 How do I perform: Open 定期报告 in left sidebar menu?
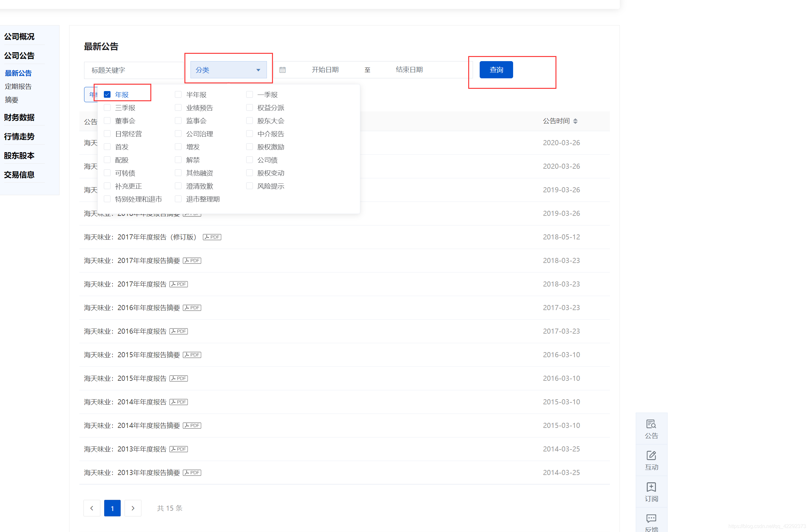pos(18,86)
